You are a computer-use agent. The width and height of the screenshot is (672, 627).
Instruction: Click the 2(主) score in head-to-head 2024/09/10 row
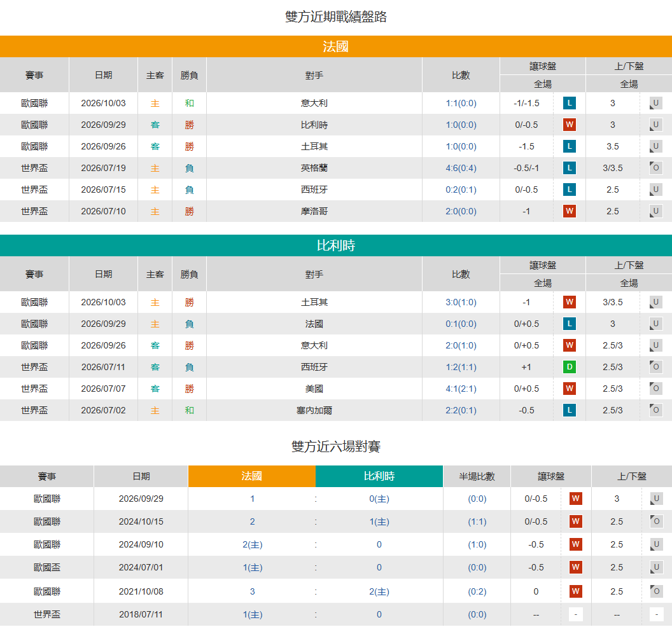pos(253,544)
